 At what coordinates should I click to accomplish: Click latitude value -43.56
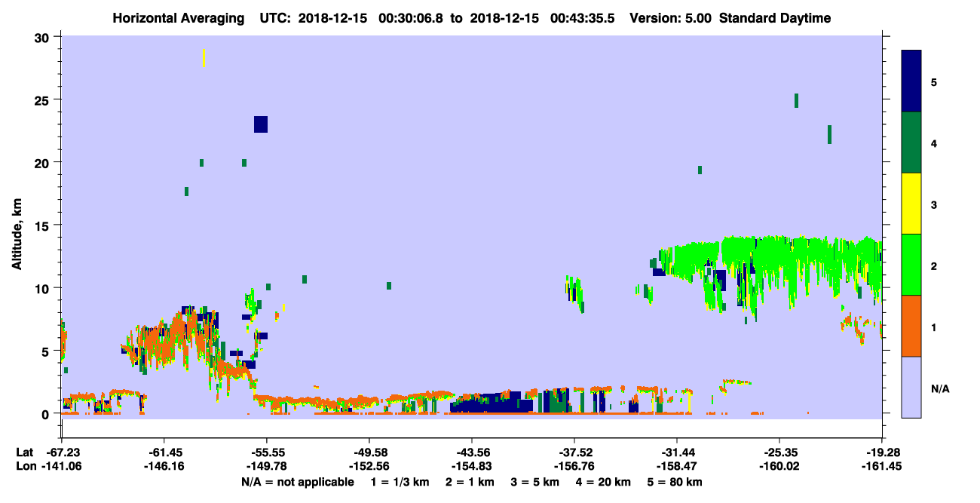[472, 452]
